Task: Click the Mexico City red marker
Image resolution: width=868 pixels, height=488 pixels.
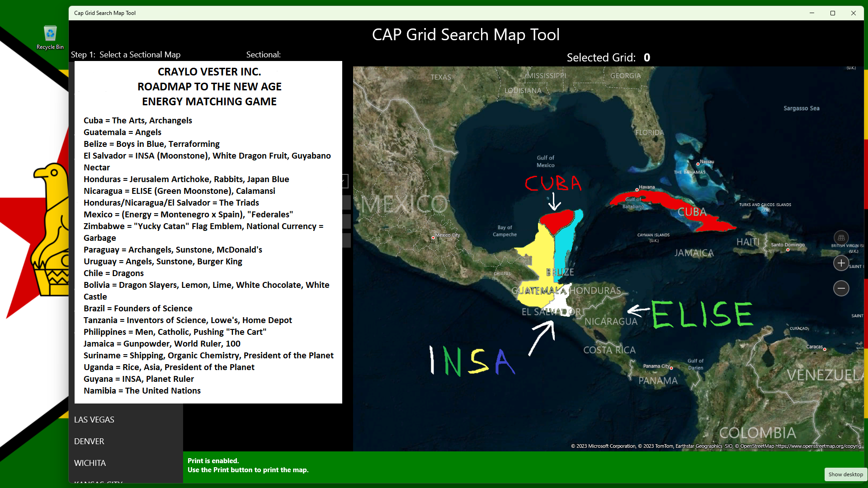Action: coord(433,237)
